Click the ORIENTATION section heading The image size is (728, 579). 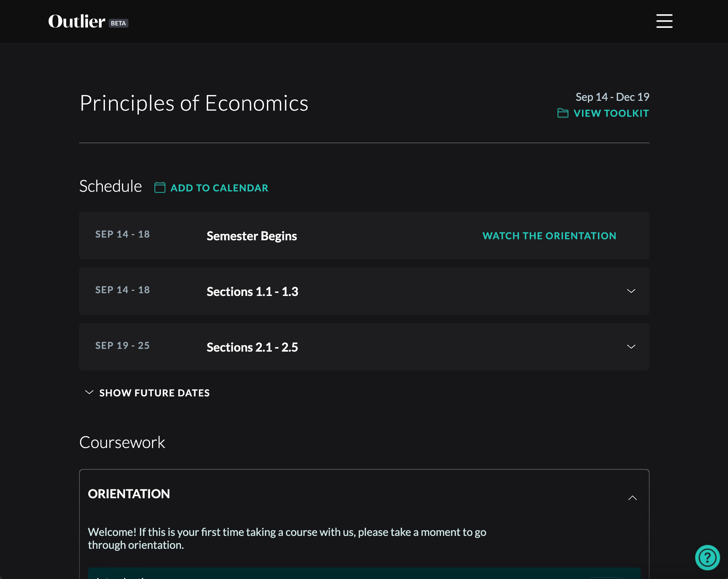point(129,494)
